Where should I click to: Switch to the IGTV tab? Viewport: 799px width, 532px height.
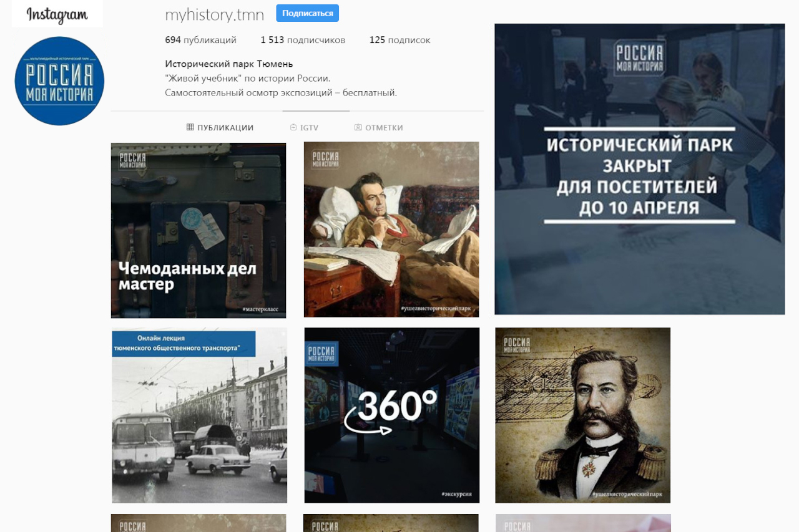tap(305, 127)
